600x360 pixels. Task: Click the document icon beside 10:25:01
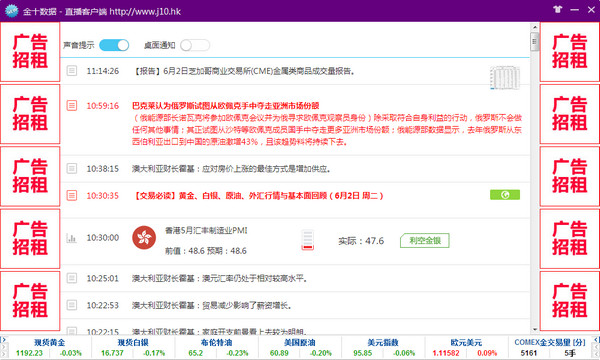click(72, 278)
